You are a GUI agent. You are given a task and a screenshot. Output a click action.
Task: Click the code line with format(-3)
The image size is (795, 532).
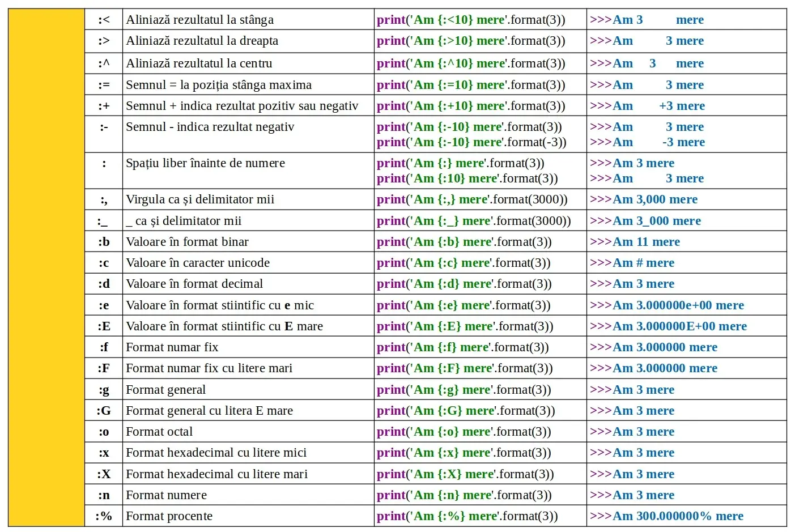pos(471,142)
